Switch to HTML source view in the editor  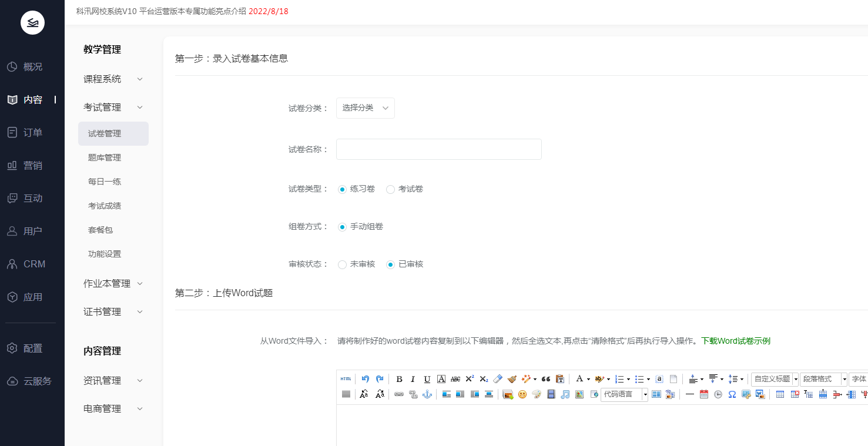click(x=346, y=378)
